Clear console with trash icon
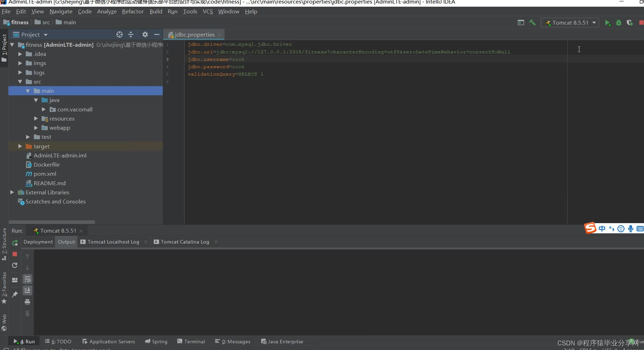 pyautogui.click(x=27, y=313)
